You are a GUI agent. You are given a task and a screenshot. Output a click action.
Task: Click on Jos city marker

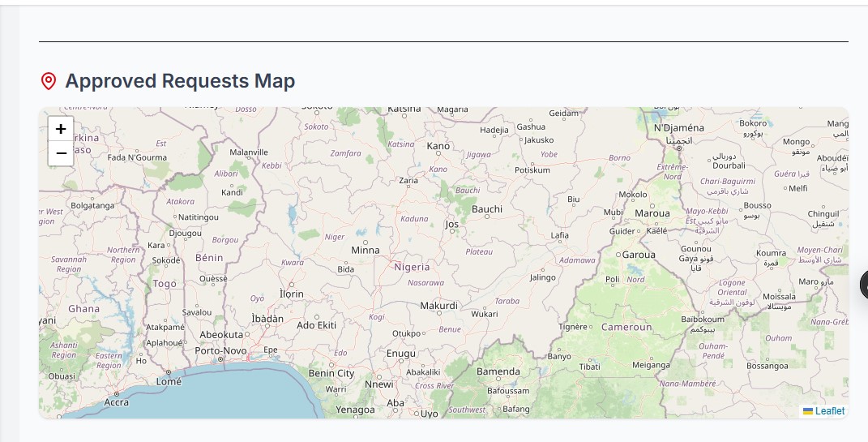(x=452, y=224)
